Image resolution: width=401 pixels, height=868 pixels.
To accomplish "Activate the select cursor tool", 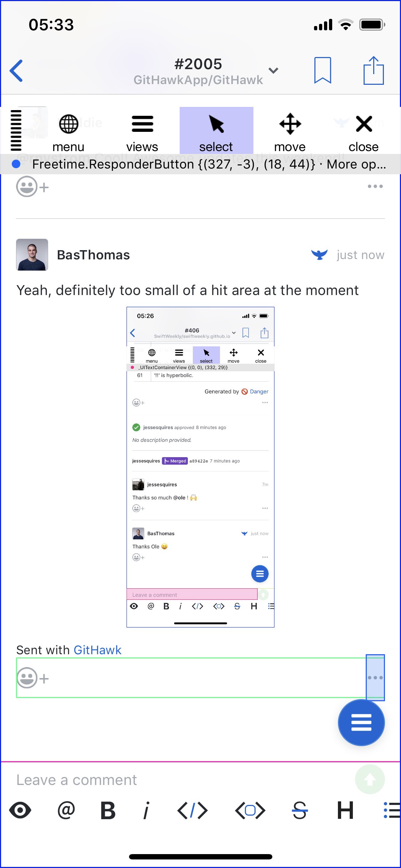I will click(x=216, y=130).
